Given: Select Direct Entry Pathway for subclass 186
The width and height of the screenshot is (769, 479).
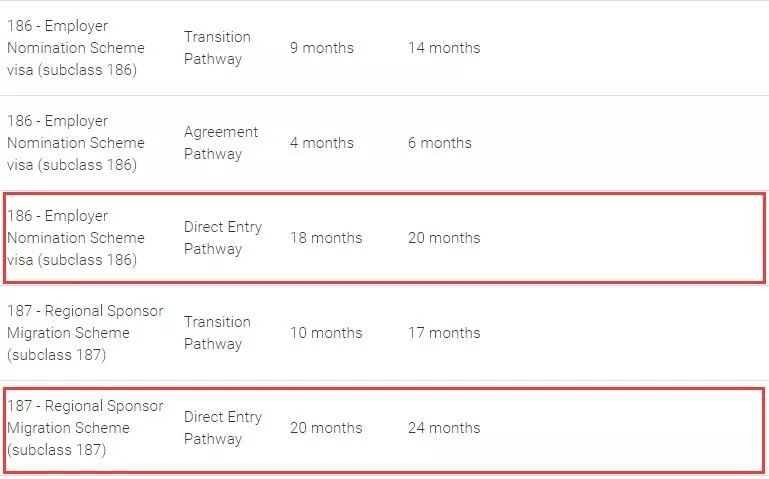Looking at the screenshot, I should [x=222, y=238].
